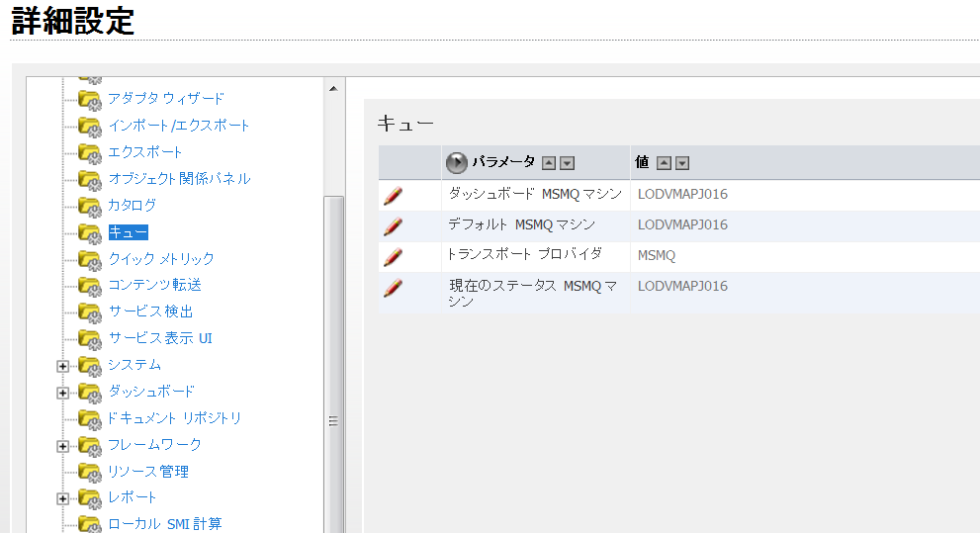This screenshot has width=980, height=533.
Task: Click the folder icon beside インポート/エクスポート
Action: [x=90, y=127]
